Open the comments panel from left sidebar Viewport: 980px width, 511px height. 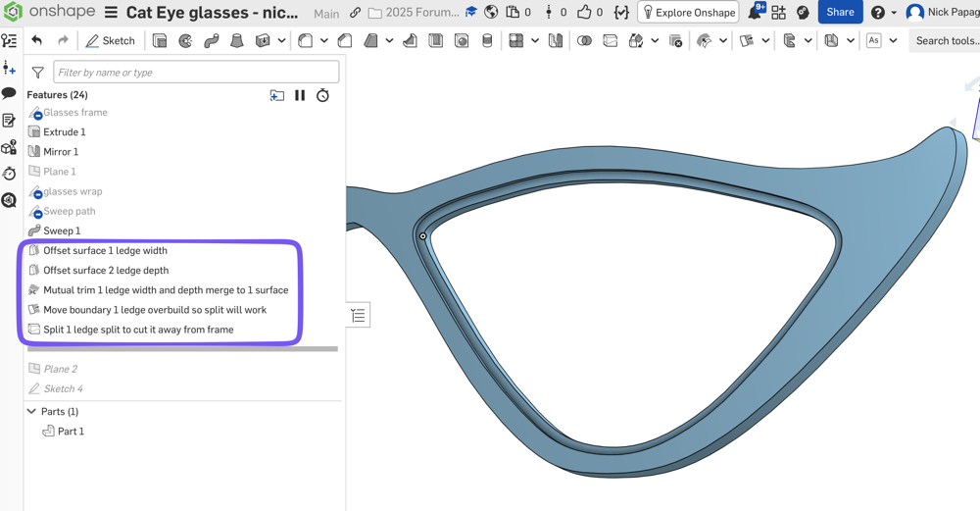click(x=9, y=93)
